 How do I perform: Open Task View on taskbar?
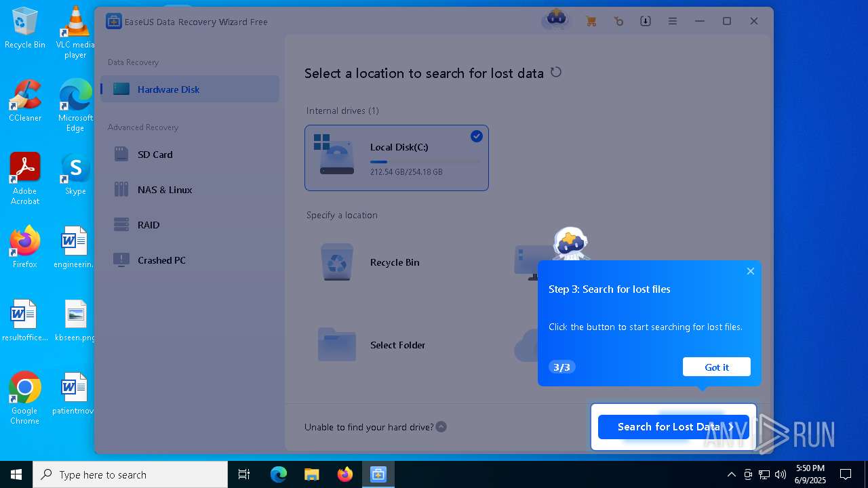click(244, 474)
